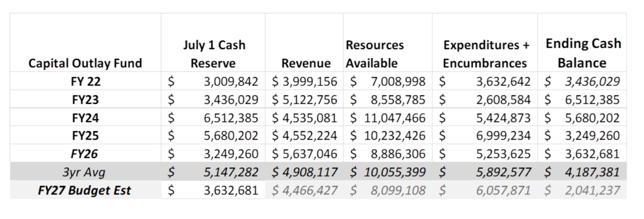Select FY23 July 1 cash reserve 3,436,029
This screenshot has height=219, width=644.
click(231, 100)
